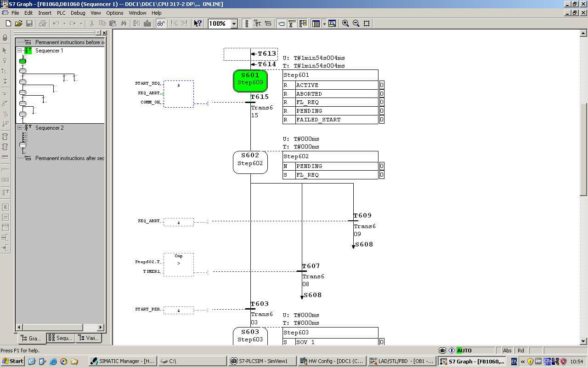This screenshot has height=368, width=588.
Task: Collapse the Sequencer 1 tree node
Action: tap(20, 51)
